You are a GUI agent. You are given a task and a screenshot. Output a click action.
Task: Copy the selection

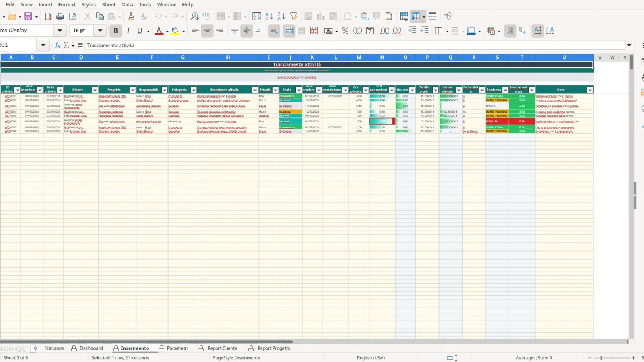click(x=99, y=17)
